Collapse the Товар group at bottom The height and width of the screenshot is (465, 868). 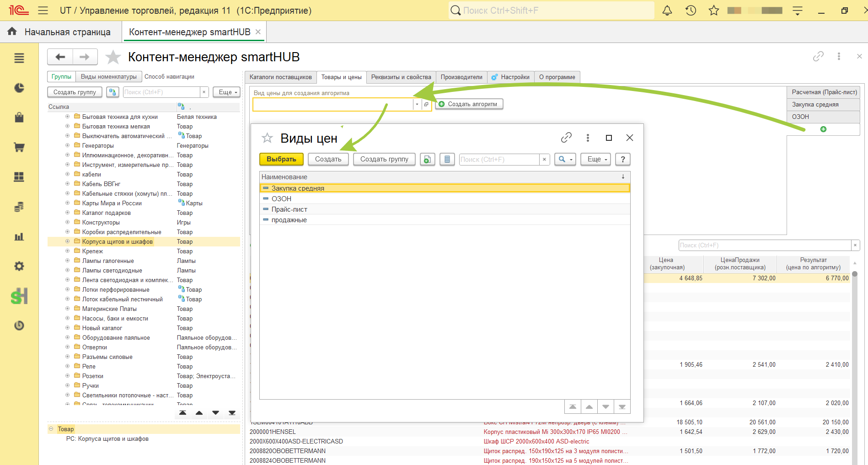coord(51,429)
